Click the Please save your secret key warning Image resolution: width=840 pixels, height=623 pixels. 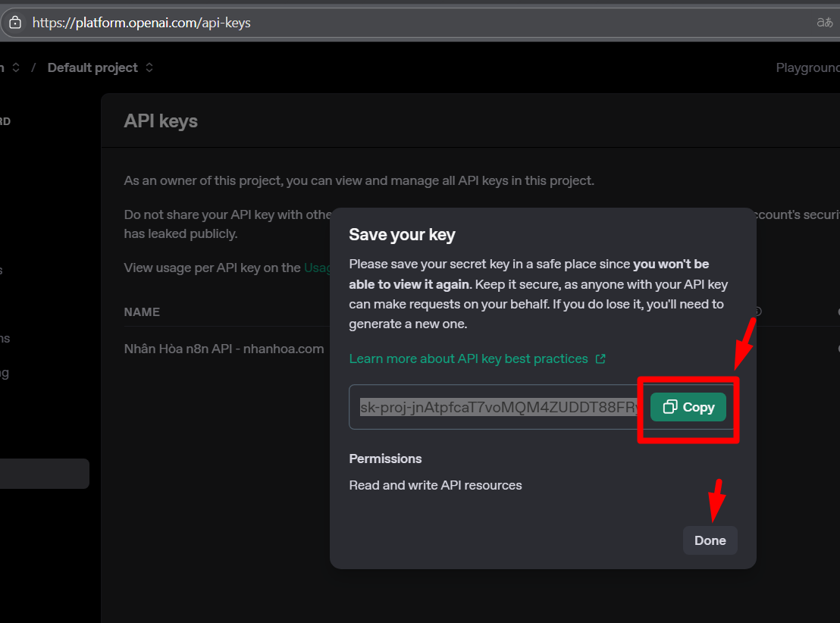[x=538, y=294]
